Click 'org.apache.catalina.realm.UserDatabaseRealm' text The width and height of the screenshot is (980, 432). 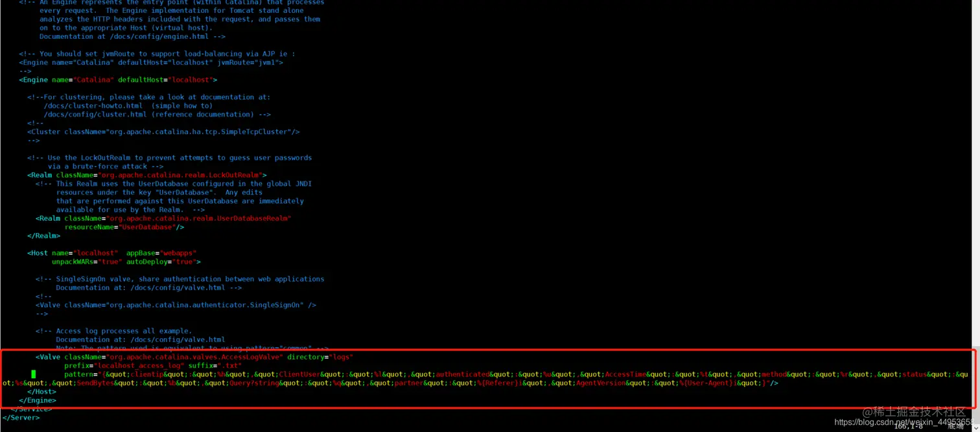pos(198,218)
